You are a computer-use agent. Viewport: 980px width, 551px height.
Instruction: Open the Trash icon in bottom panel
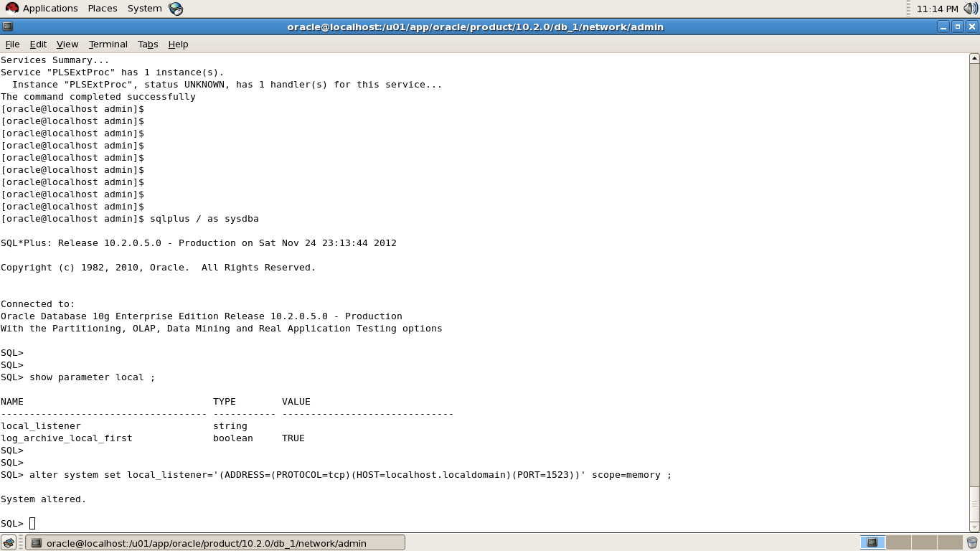click(x=972, y=542)
